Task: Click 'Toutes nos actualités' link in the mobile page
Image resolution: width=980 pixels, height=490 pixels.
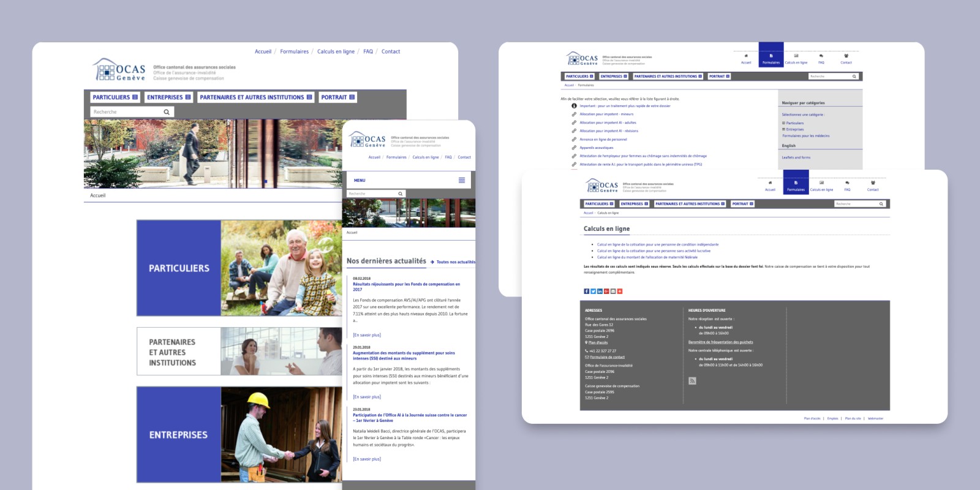Action: click(455, 262)
